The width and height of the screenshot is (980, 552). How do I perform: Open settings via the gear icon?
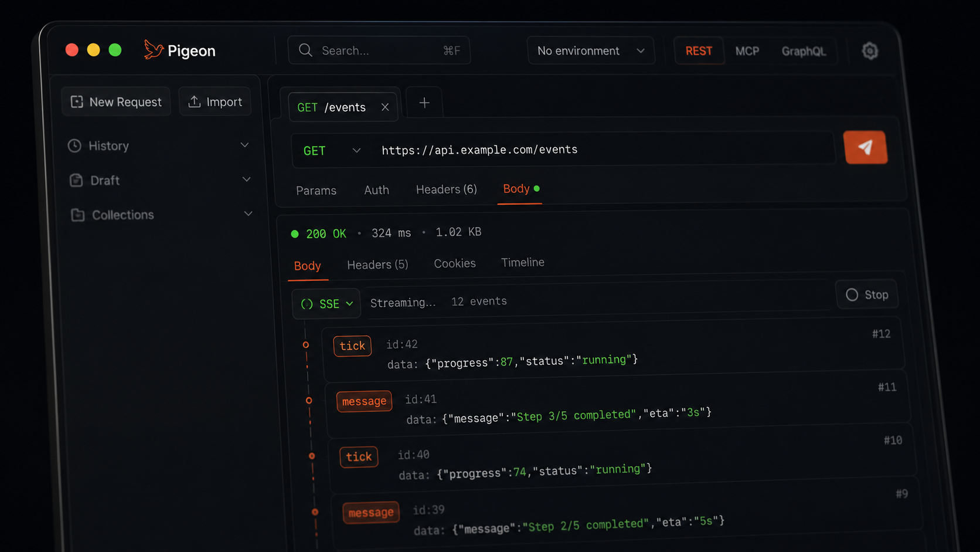(x=870, y=51)
